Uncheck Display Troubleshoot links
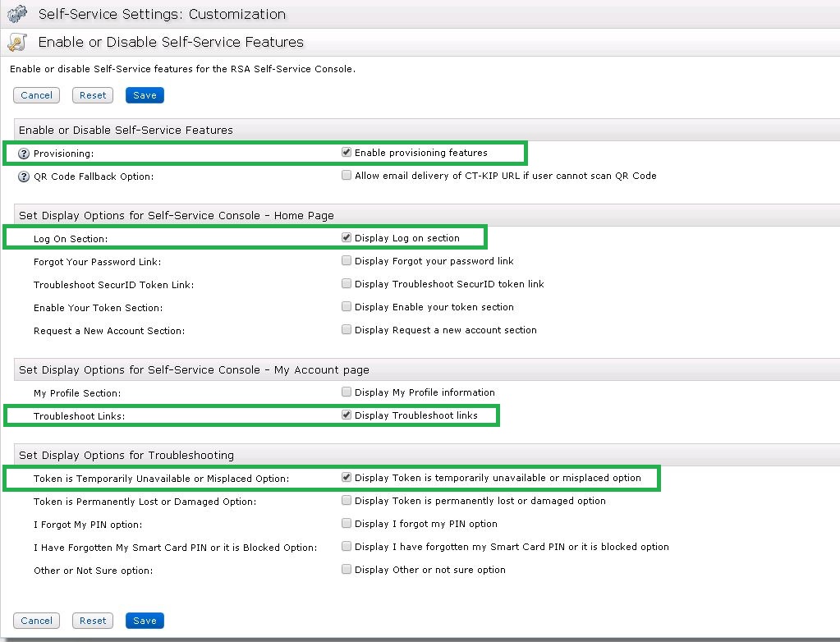 347,415
